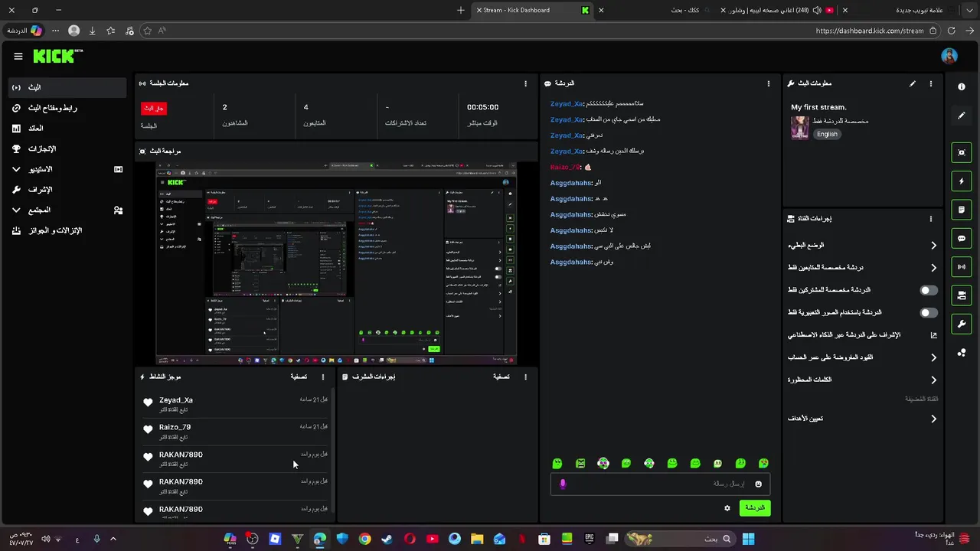The image size is (980, 551).
Task: Mute the YouTube tab audio
Action: (x=816, y=10)
